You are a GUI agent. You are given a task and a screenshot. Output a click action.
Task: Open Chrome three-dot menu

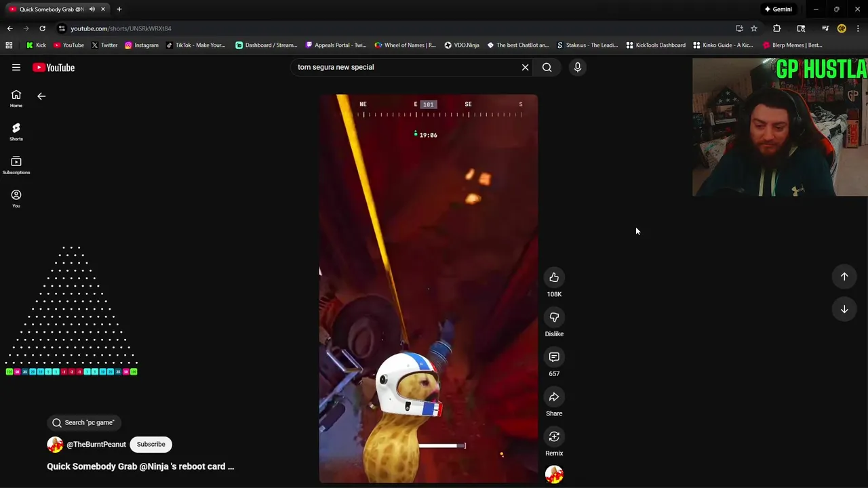pos(858,28)
